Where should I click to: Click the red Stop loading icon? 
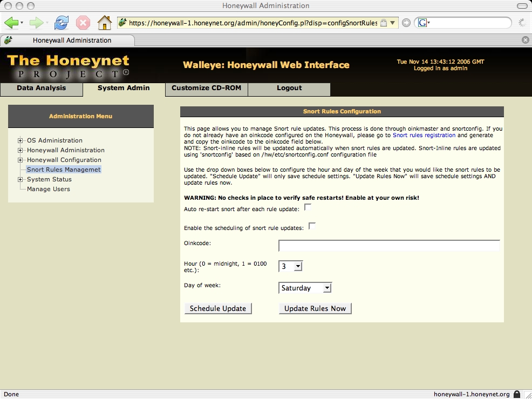(83, 23)
